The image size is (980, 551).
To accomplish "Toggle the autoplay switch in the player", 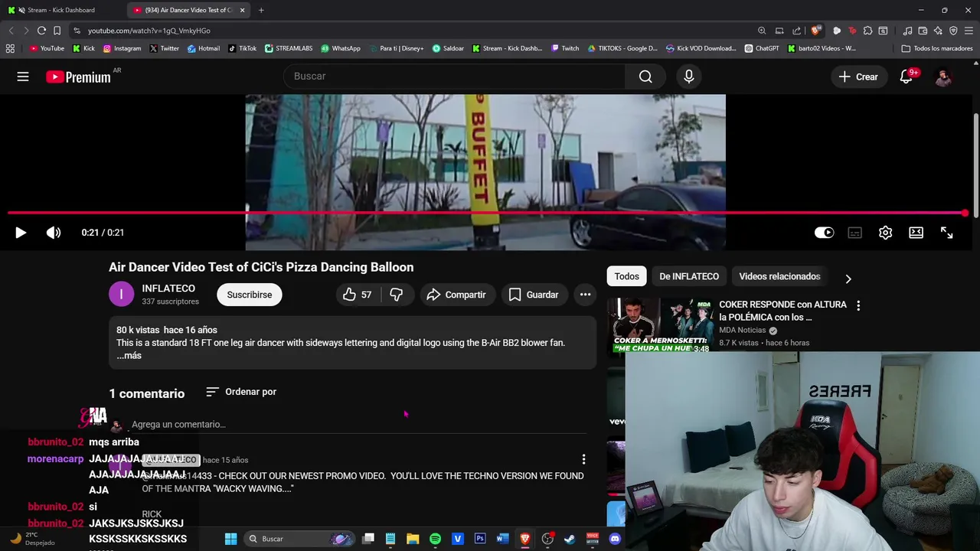I will tap(824, 233).
